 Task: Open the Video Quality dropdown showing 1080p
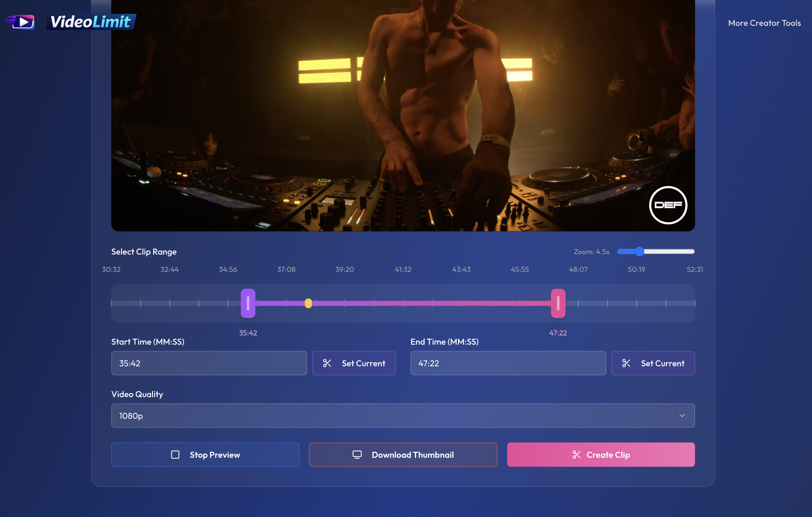(402, 415)
